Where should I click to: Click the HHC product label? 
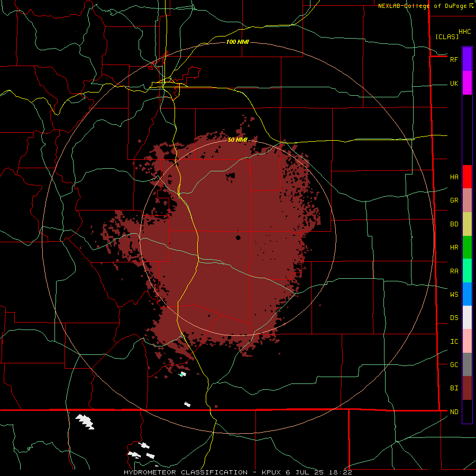point(464,32)
